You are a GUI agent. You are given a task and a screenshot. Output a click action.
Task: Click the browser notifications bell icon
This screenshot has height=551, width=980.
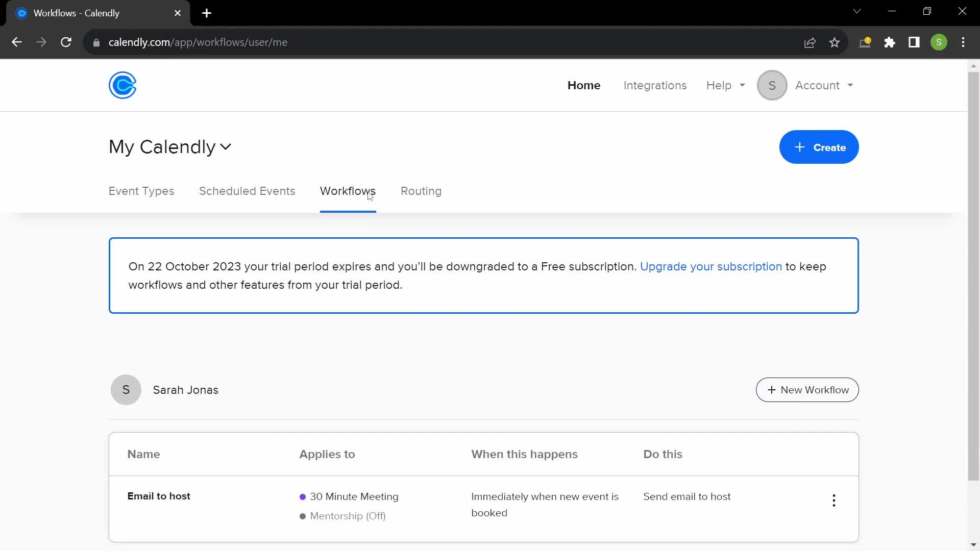click(x=866, y=42)
